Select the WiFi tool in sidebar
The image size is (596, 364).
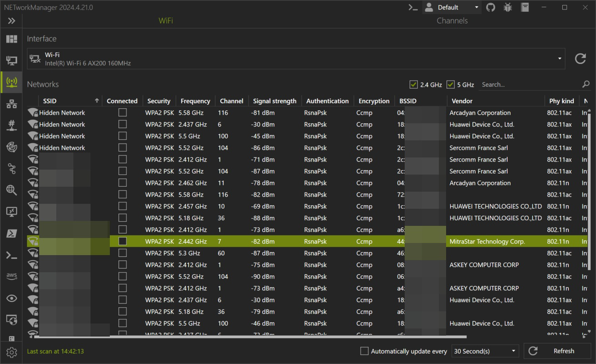tap(11, 82)
